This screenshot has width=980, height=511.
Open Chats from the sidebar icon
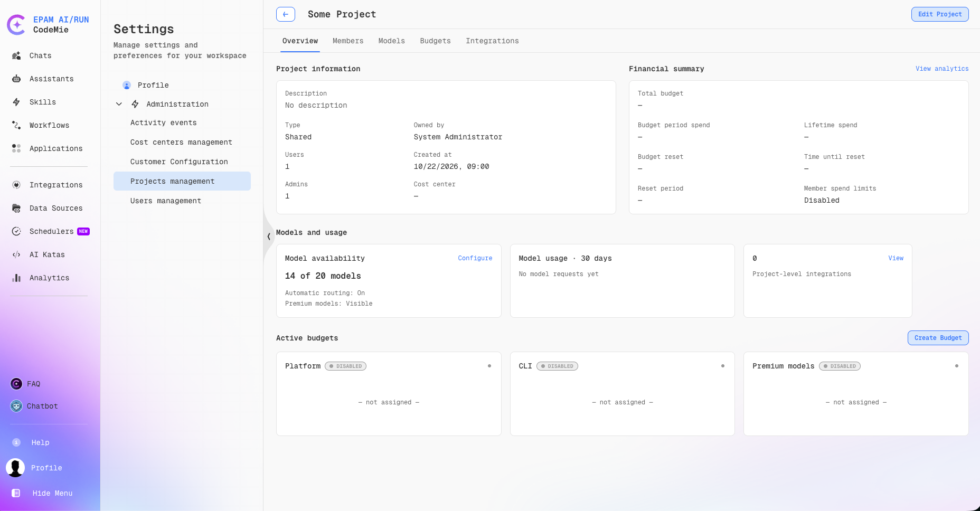click(x=16, y=55)
